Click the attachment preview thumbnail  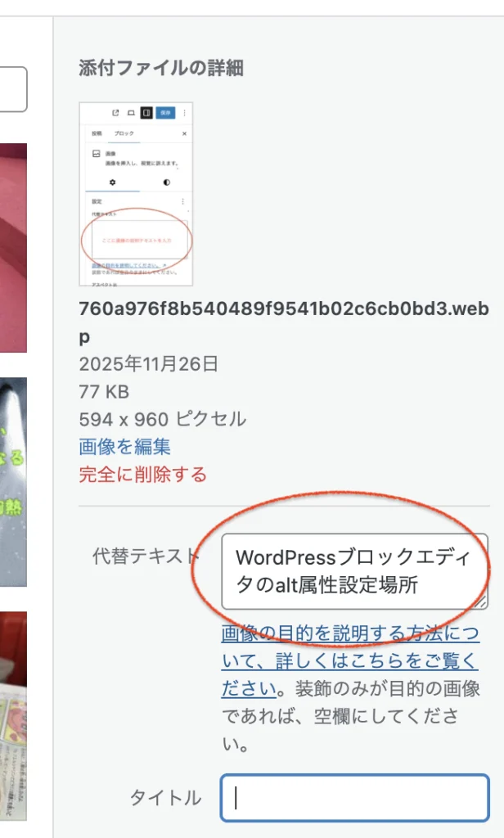(136, 194)
